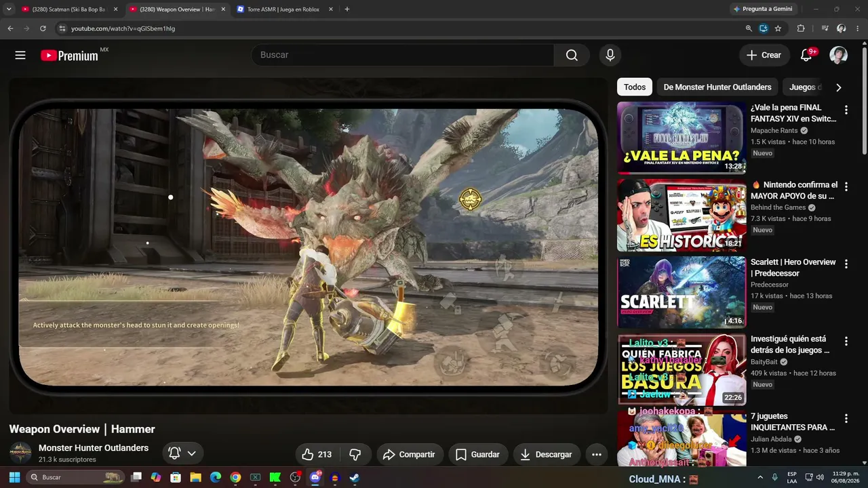This screenshot has height=488, width=868.
Task: Open the Chrome zoom indicator
Action: click(749, 28)
